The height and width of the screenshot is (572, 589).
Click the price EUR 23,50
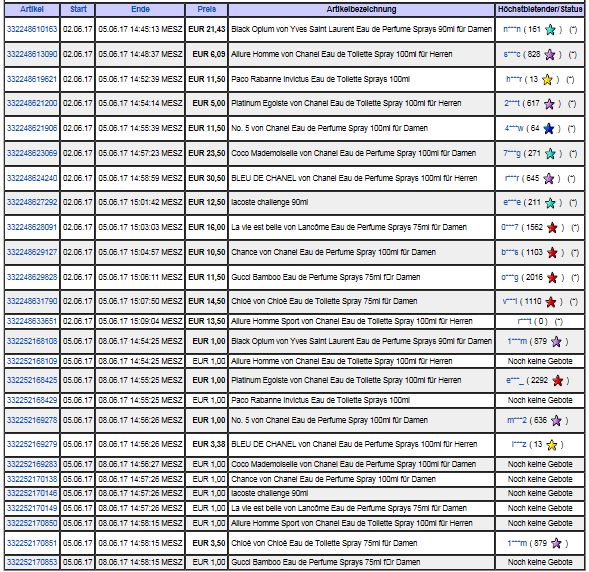tap(207, 153)
